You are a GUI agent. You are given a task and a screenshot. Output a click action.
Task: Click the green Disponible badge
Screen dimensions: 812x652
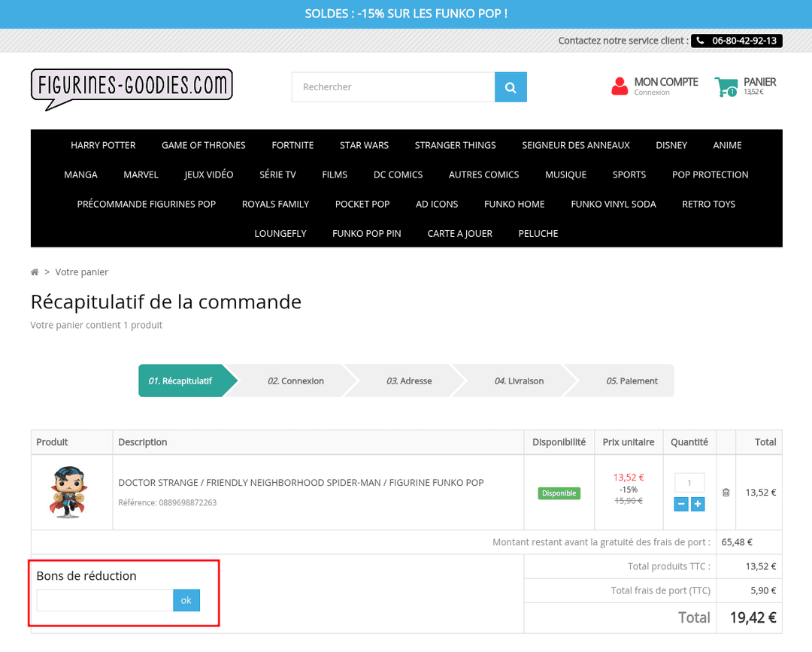point(559,493)
